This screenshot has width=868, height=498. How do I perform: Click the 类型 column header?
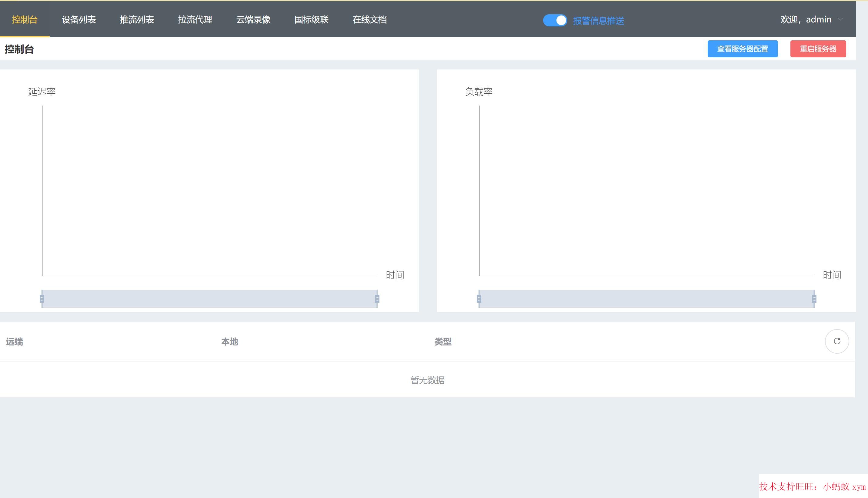tap(443, 342)
